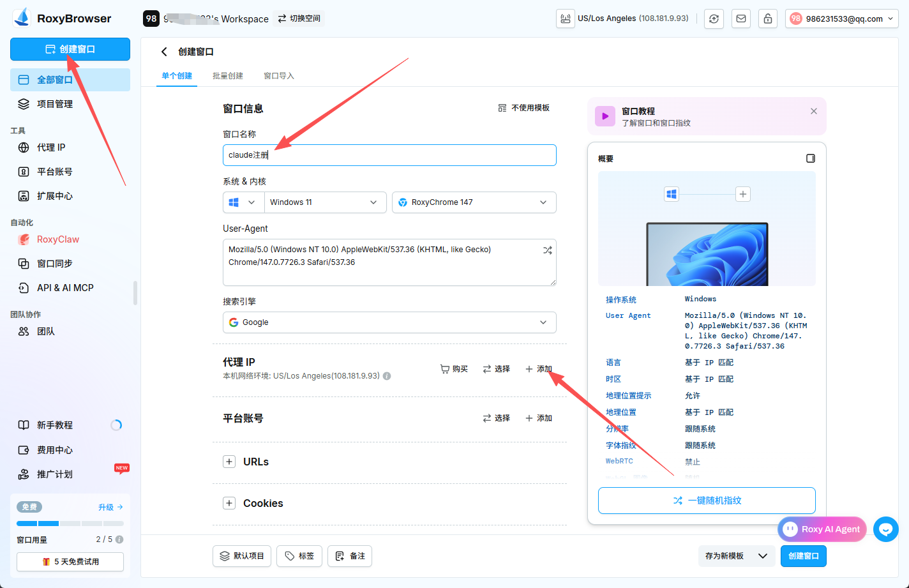Expand the Cookies section

229,503
